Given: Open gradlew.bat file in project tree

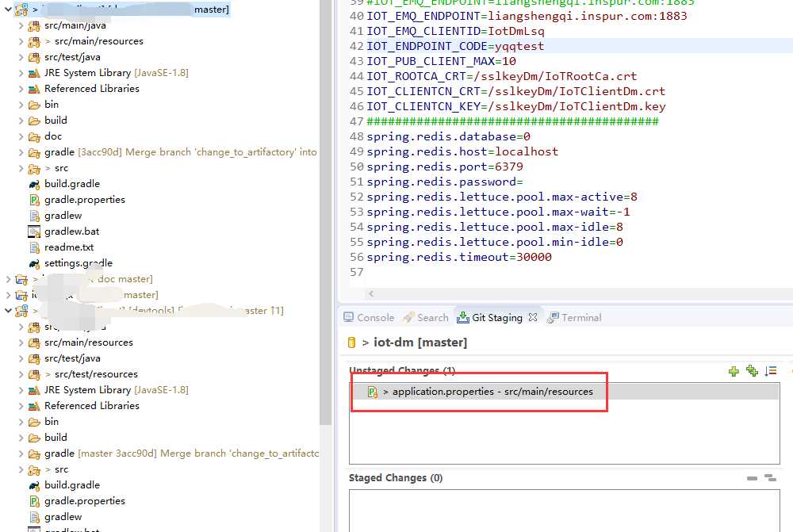Looking at the screenshot, I should click(x=72, y=231).
